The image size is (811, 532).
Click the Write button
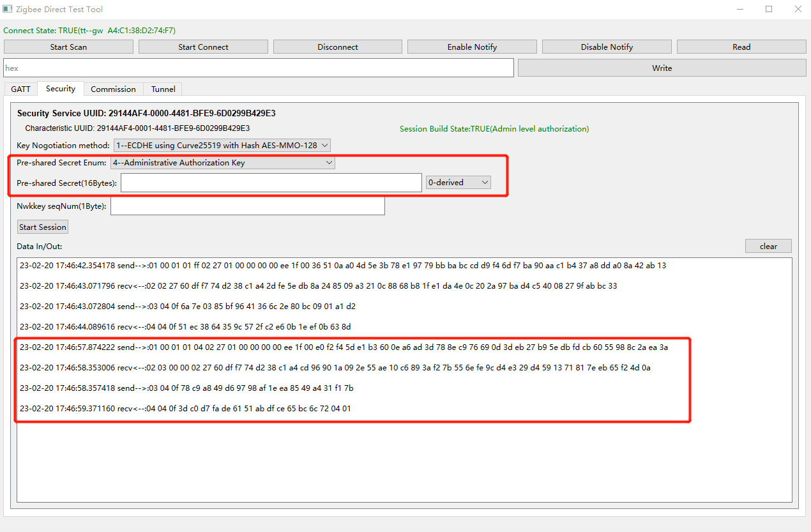pyautogui.click(x=662, y=68)
